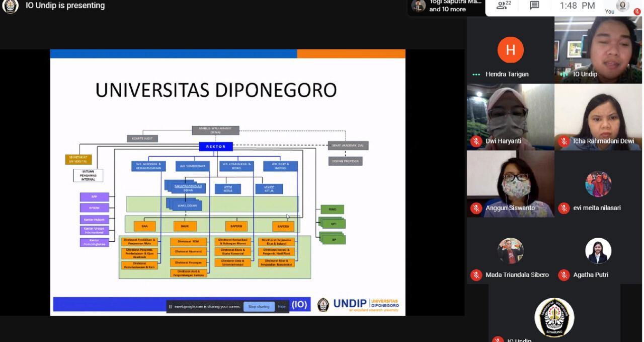Viewport: 644px width, 342px height.
Task: Click the muted mic icon beside evi meita nilasari
Action: coord(563,208)
